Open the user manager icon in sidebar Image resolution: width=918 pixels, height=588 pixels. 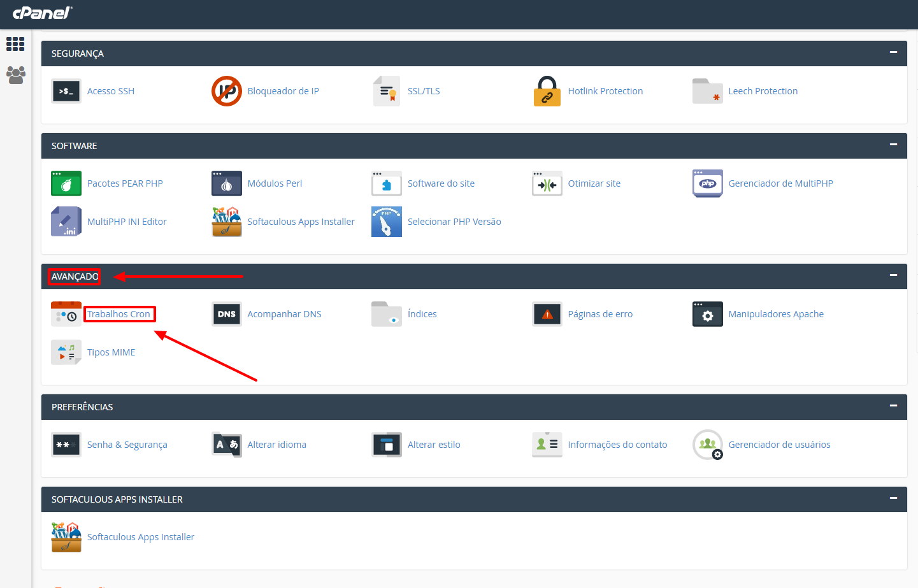pos(15,75)
